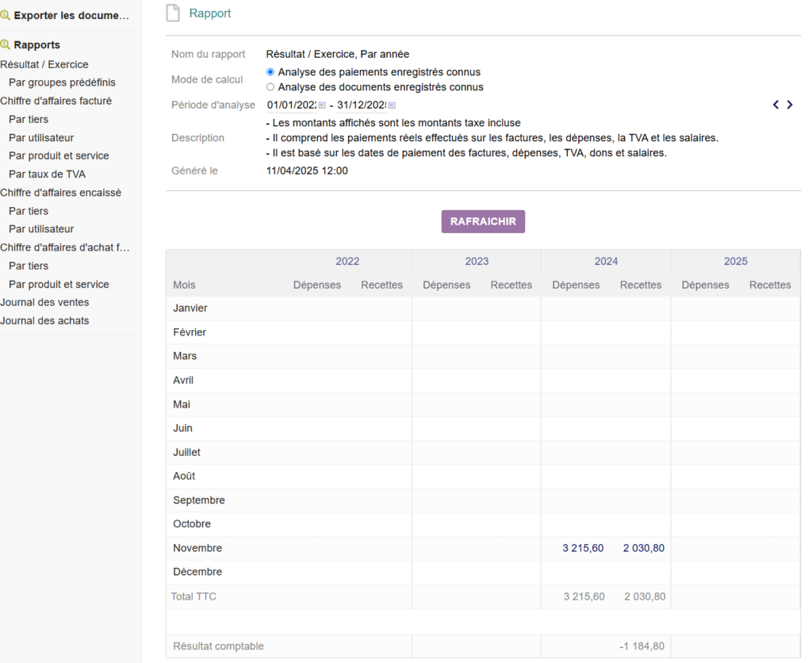Open Résultat / Exercice in sidebar
This screenshot has width=812, height=663.
click(x=44, y=64)
